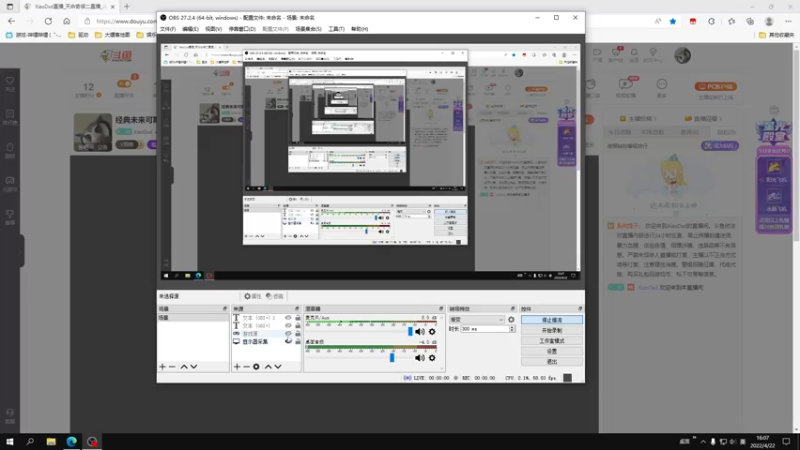Click the user avatar on the Douyu page

(x=682, y=55)
